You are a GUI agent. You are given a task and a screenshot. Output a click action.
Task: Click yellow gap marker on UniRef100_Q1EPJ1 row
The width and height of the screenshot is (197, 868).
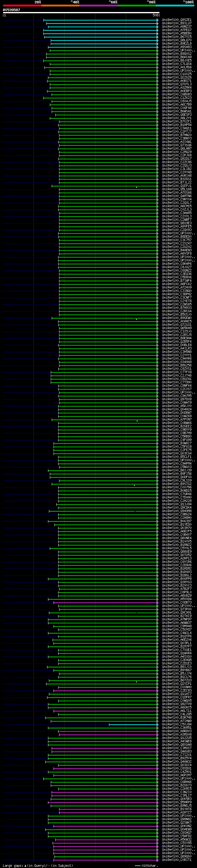pyautogui.click(x=136, y=187)
